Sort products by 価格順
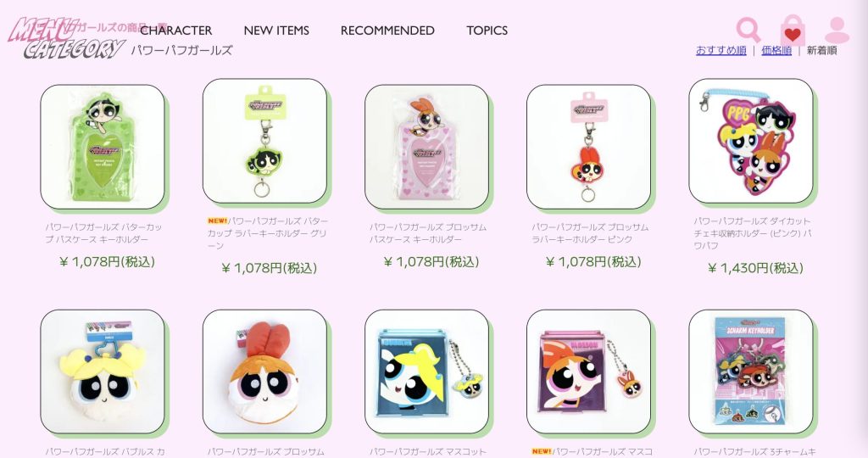Screen dimensions: 868x458 coord(776,50)
